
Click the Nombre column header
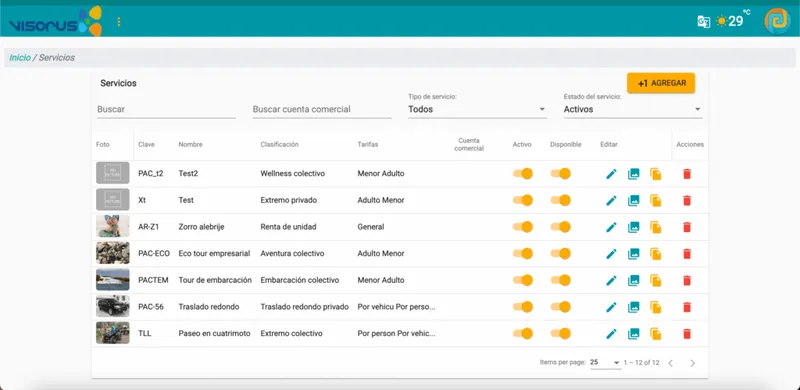pos(190,144)
